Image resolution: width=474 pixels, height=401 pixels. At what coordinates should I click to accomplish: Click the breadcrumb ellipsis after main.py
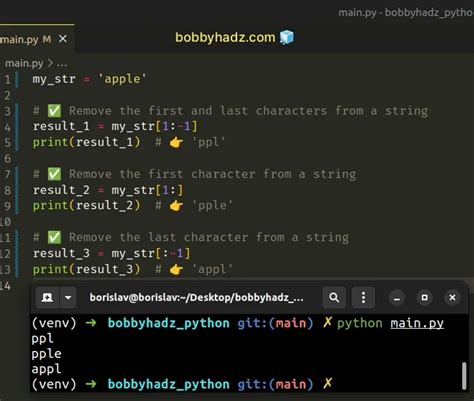coord(62,63)
